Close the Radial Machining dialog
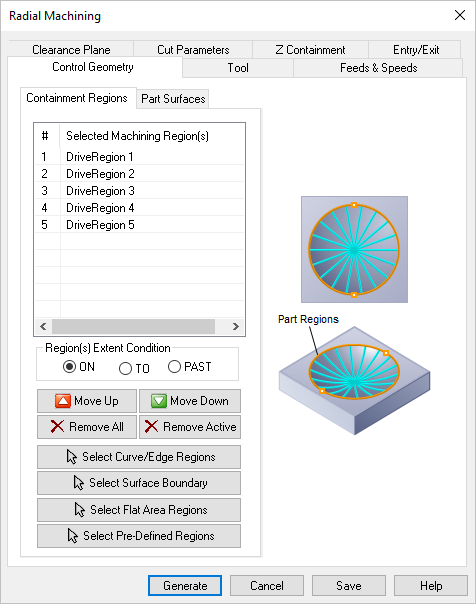This screenshot has width=476, height=604. click(460, 15)
